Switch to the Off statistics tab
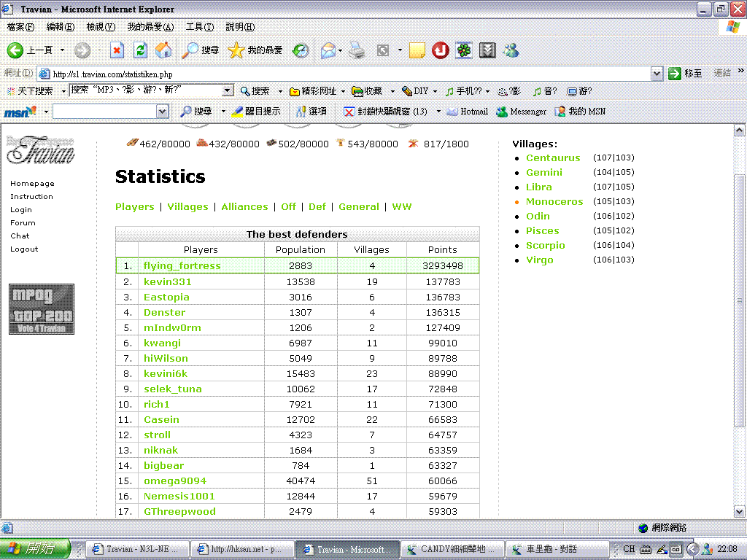The width and height of the screenshot is (747, 560). [288, 206]
